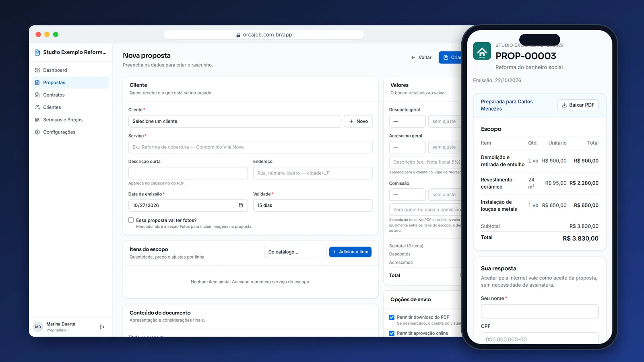Click the 'R$ 3.830,00' Total value on phone

[580, 239]
